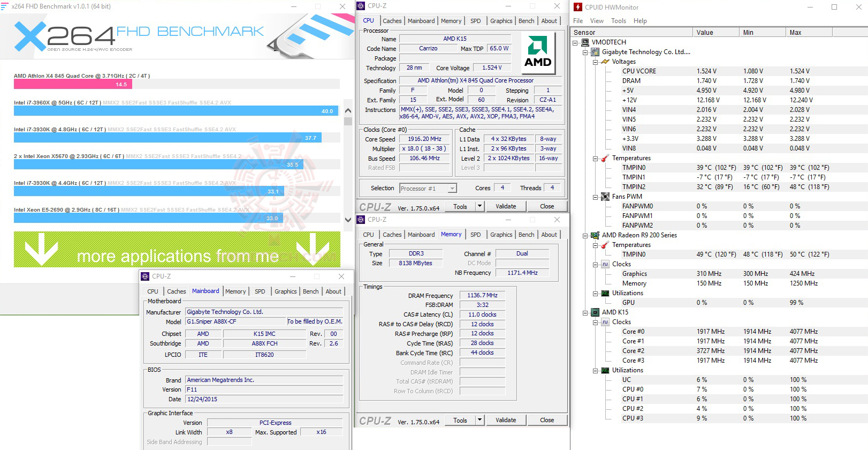Click the AMD K15 processor chip icon in HWMonitor
Viewport: 868px width, 450px height.
(595, 312)
